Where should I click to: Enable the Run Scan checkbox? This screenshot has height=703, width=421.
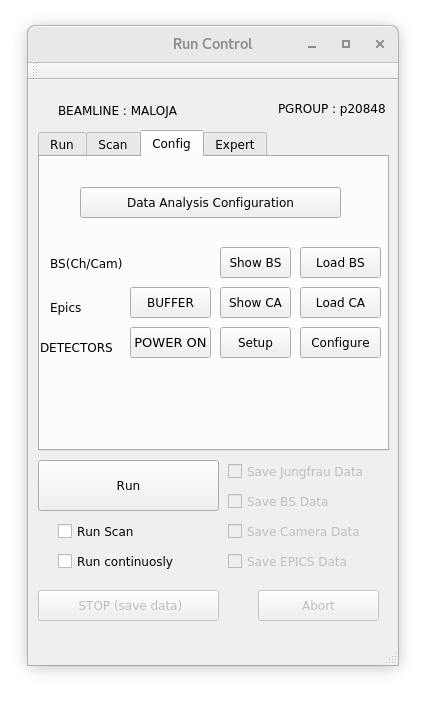65,531
